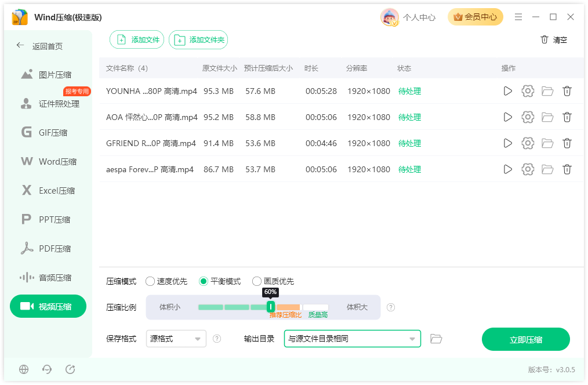This screenshot has height=385, width=588.
Task: Open folder icon in GFRIEND row
Action: point(547,143)
